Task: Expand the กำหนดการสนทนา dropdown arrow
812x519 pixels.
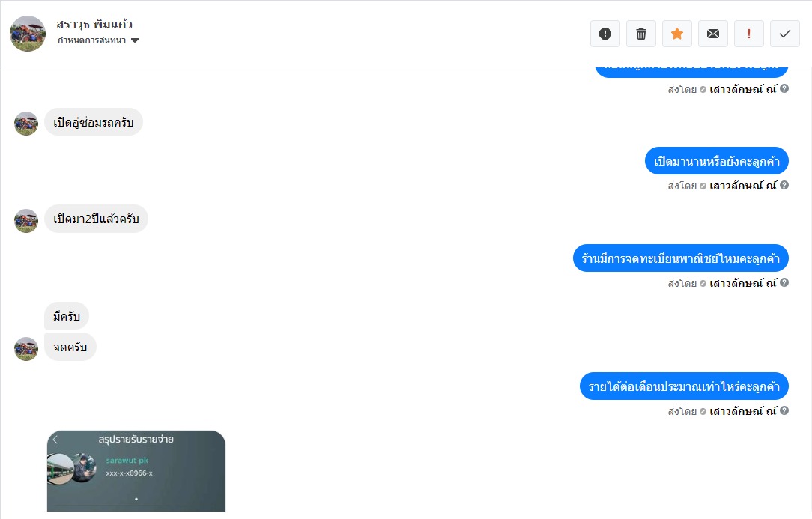Action: [x=135, y=40]
